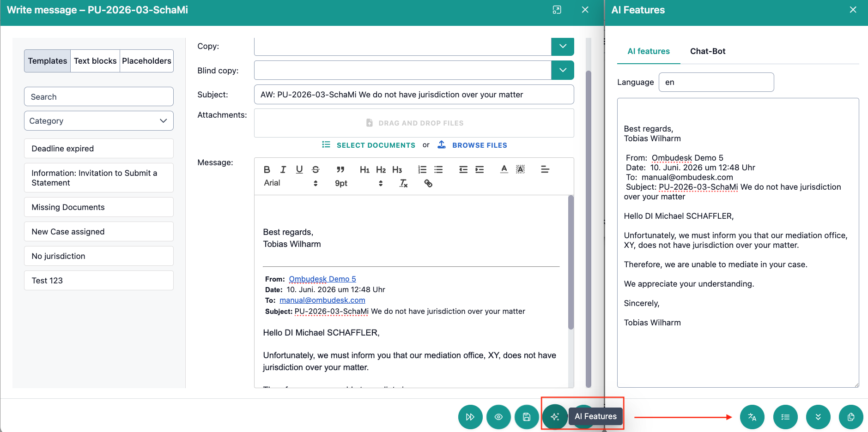Close the AI Features panel

tap(853, 10)
